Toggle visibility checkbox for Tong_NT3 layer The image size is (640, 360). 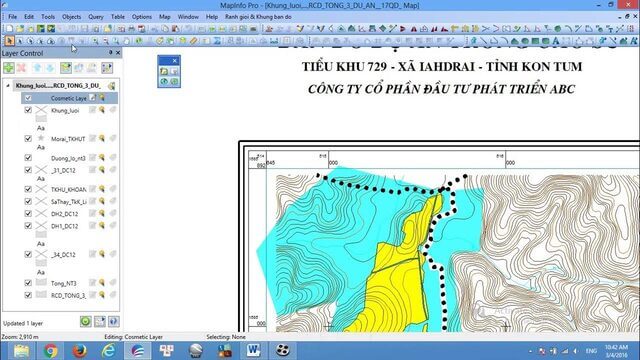28,282
